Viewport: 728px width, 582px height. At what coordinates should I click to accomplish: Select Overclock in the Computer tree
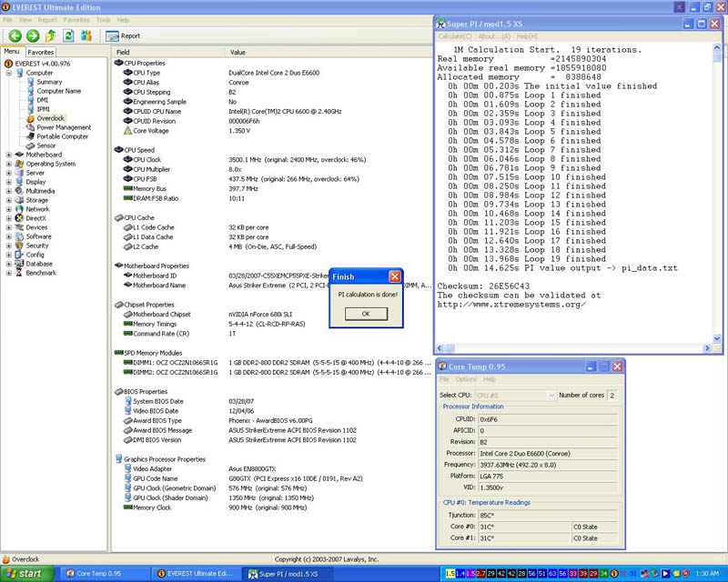click(x=51, y=118)
